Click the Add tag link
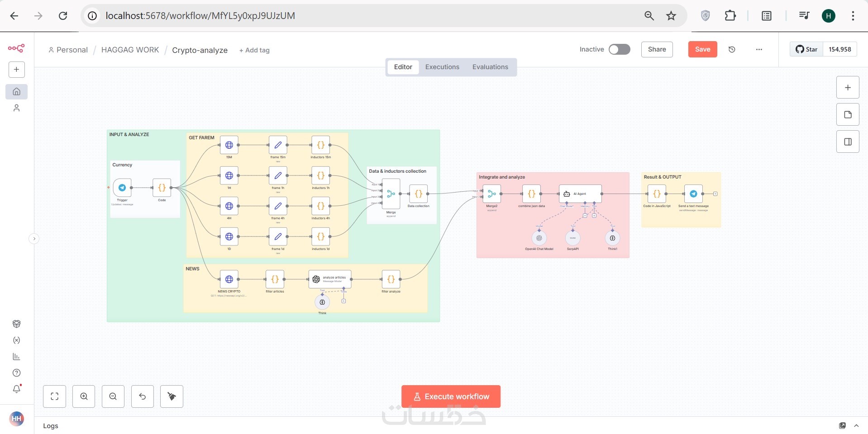Screen dimensions: 868x434 click(x=254, y=50)
